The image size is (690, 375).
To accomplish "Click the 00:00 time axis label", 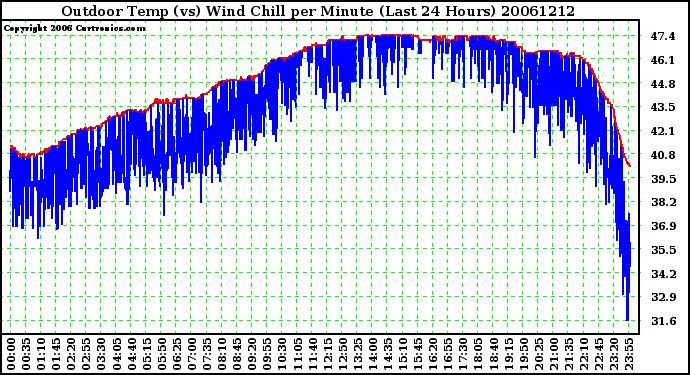I will [11, 354].
